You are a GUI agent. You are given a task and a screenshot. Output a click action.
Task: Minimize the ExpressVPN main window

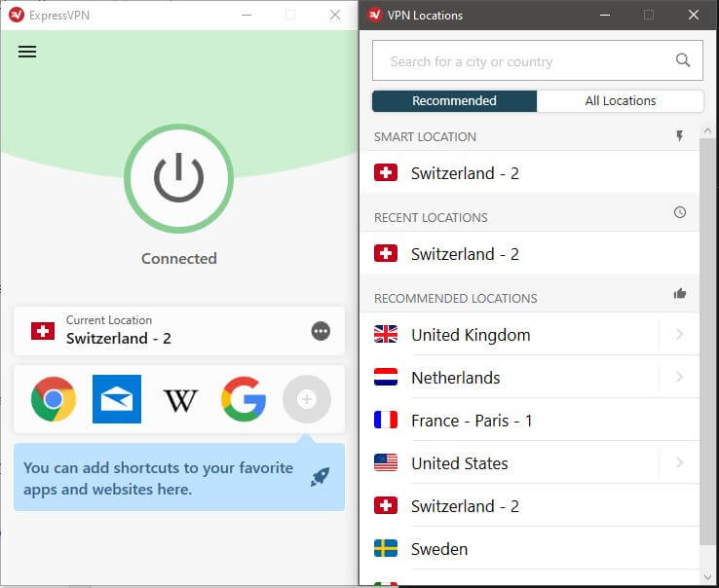pos(246,15)
